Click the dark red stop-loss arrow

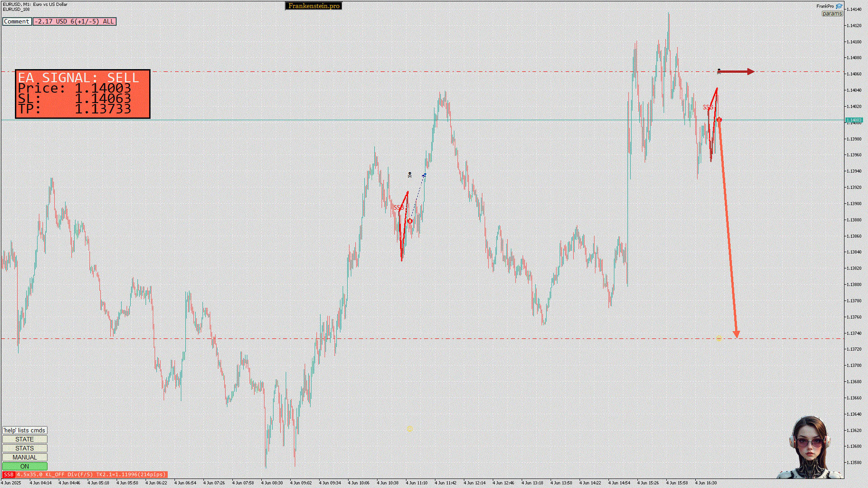(x=736, y=71)
